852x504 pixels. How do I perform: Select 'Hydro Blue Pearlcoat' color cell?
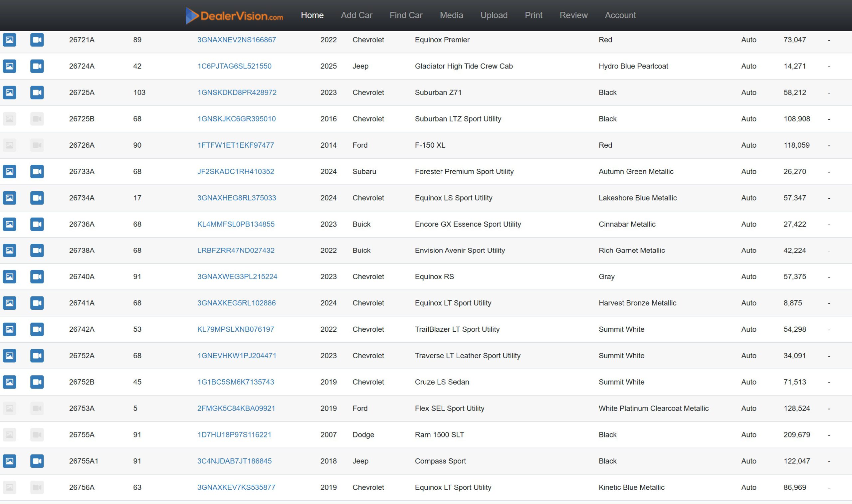(633, 66)
